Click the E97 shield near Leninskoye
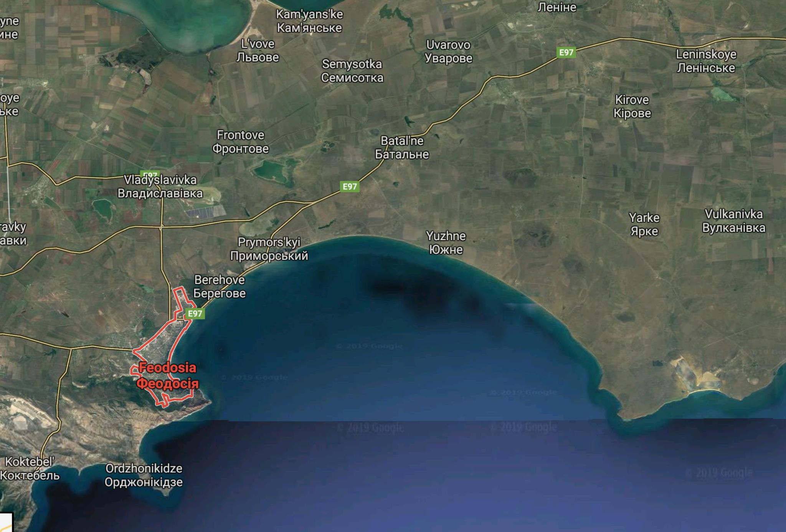This screenshot has width=786, height=532. click(566, 52)
